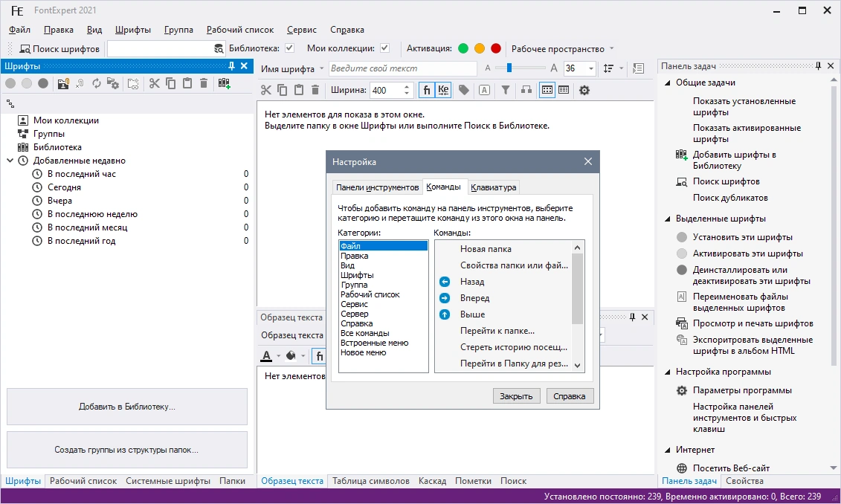Viewport: 841px width, 504px height.
Task: Collapse the Добавленные недавно tree node
Action: pos(10,161)
